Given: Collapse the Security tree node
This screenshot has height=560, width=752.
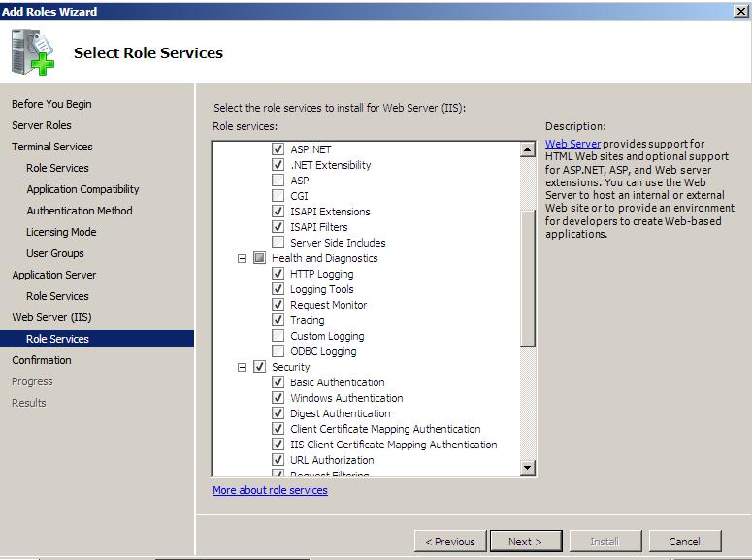Looking at the screenshot, I should pyautogui.click(x=243, y=367).
